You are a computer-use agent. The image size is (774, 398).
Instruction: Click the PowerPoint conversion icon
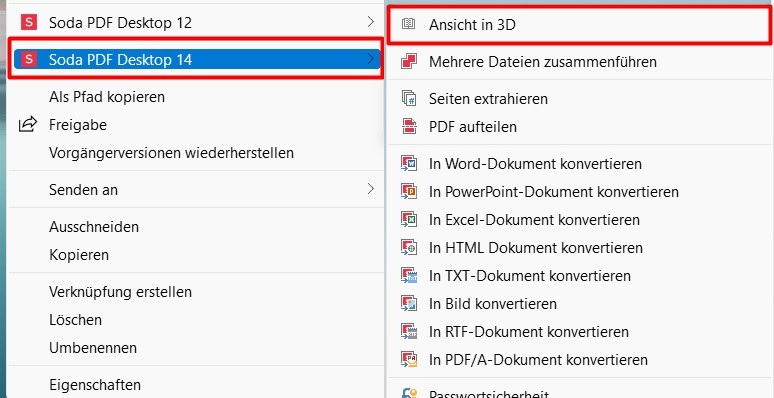409,191
